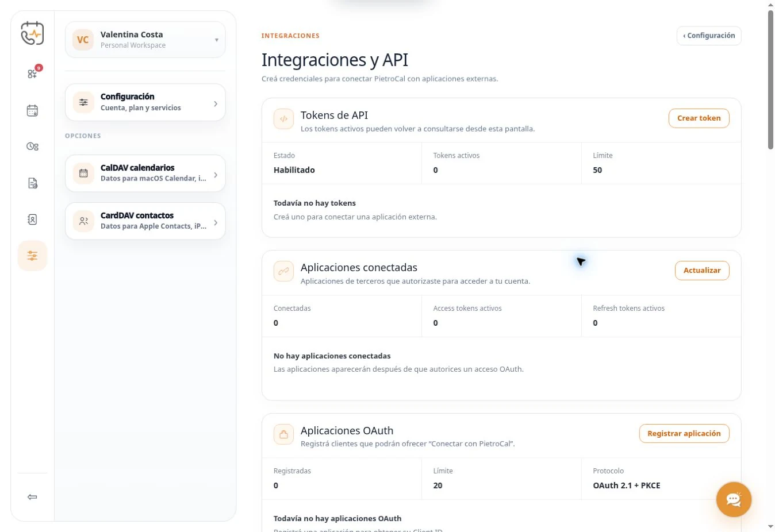Click the Límite value 20
This screenshot has height=532, width=775.
[438, 485]
